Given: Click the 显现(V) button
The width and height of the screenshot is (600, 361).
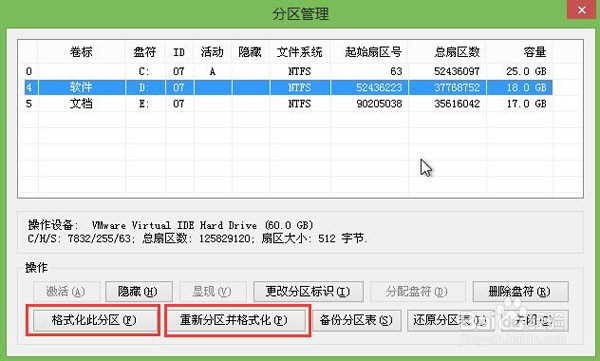Looking at the screenshot, I should tap(212, 292).
